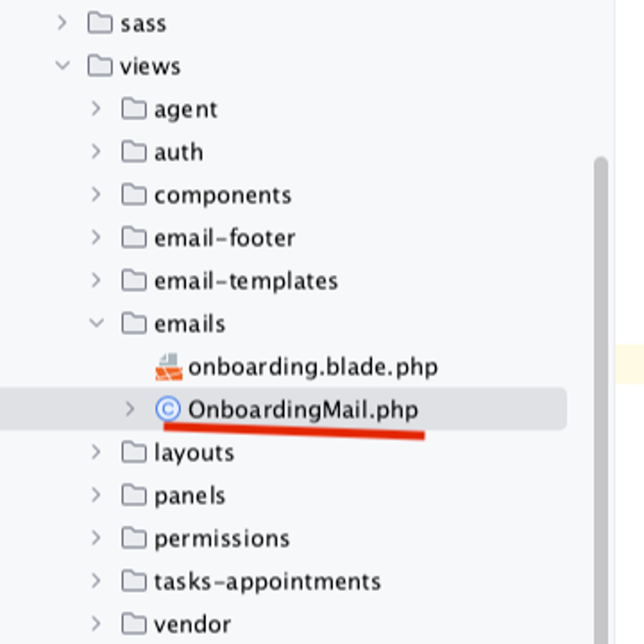Select the OnboardingMail.php file name
This screenshot has height=644, width=644.
303,410
